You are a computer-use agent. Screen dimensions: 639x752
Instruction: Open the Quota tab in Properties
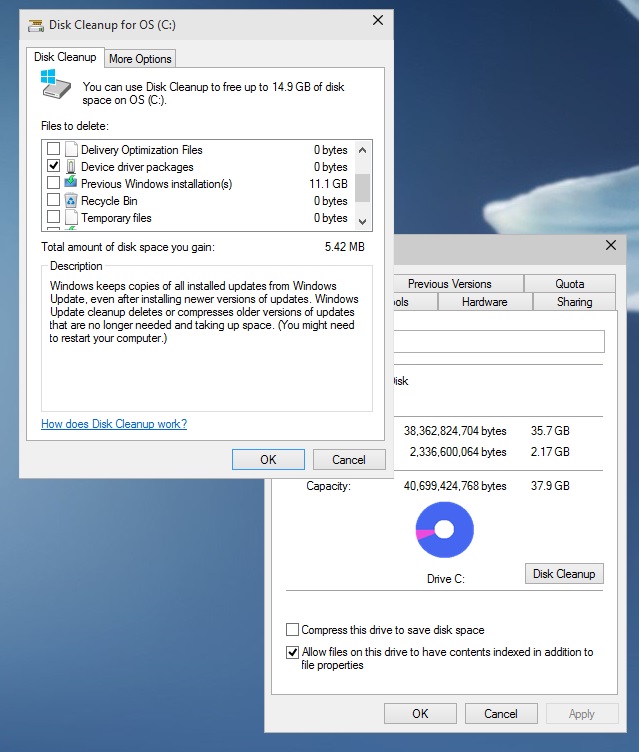pos(570,284)
